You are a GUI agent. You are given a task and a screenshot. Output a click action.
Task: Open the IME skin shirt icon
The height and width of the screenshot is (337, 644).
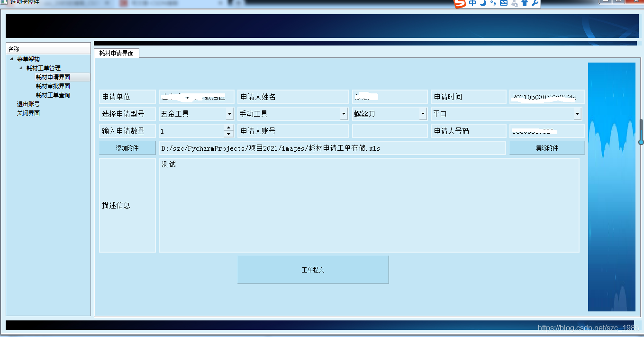[x=525, y=3]
